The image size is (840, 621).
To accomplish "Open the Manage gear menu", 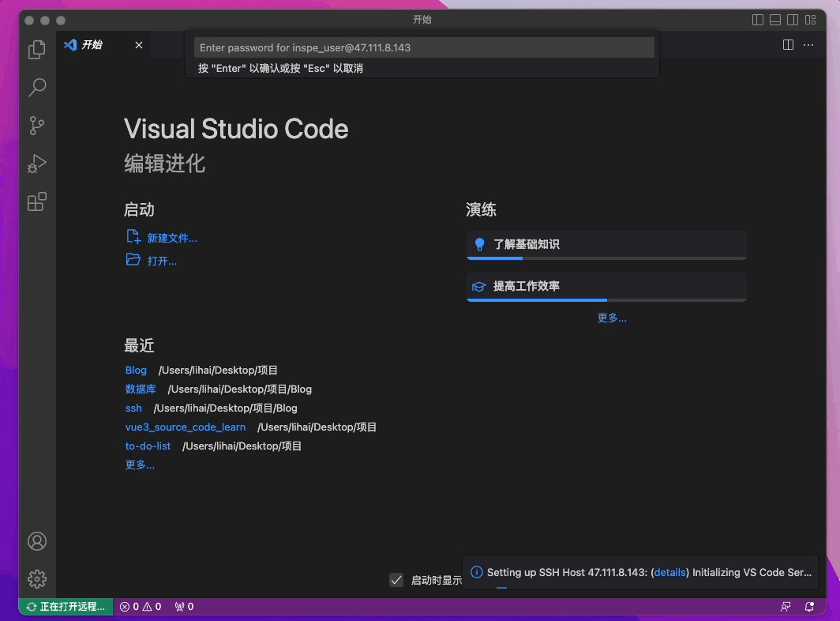I will tap(36, 579).
